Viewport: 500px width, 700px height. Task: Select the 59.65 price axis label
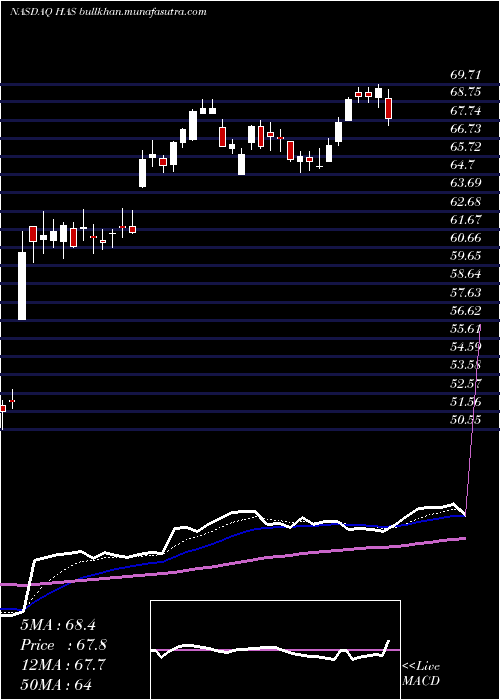[x=465, y=256]
